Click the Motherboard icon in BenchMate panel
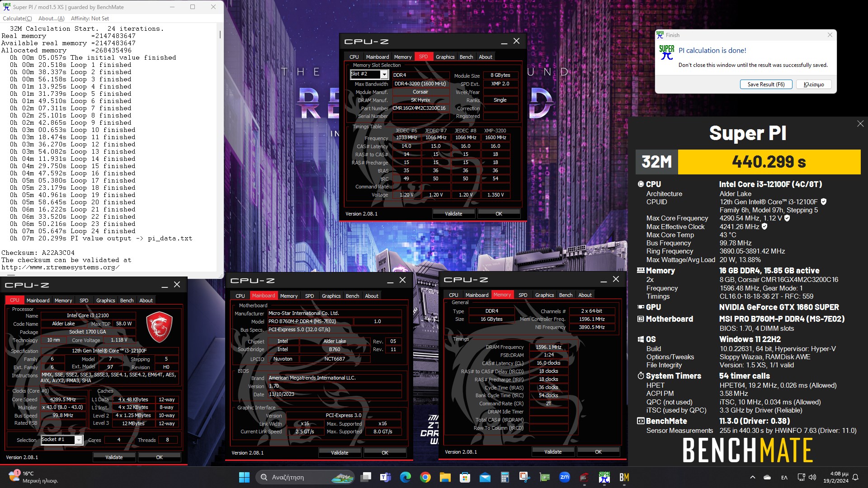This screenshot has height=488, width=868. 641,319
